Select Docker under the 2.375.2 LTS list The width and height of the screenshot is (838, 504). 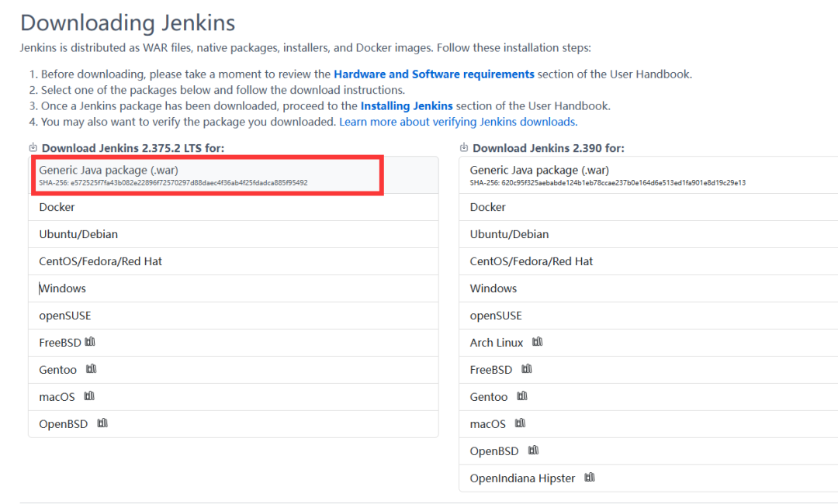[233, 207]
